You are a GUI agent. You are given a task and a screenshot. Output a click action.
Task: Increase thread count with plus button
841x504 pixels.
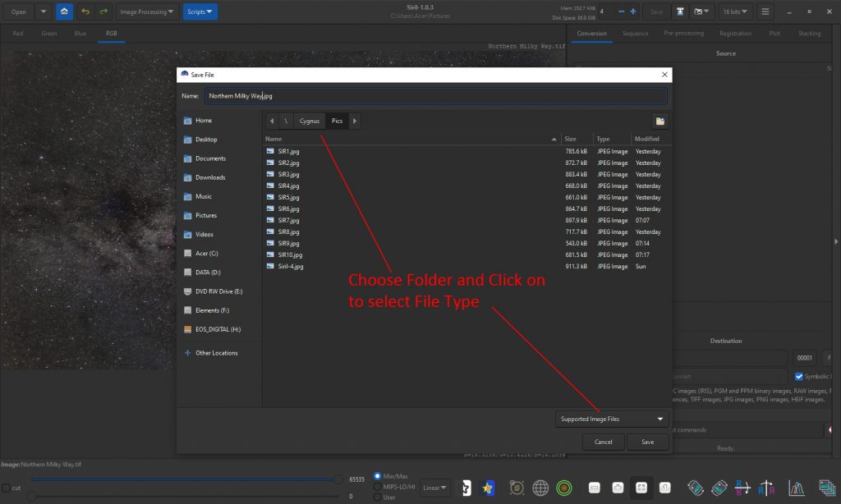[633, 11]
